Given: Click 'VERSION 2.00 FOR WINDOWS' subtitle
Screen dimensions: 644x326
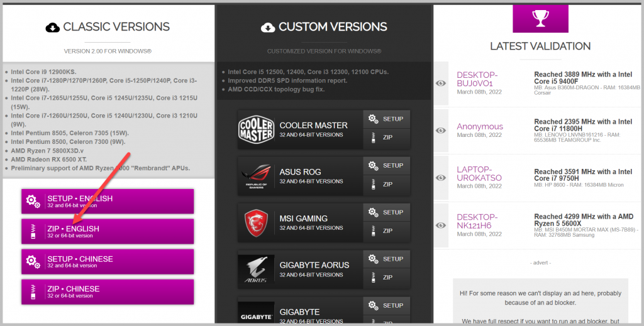Looking at the screenshot, I should (x=108, y=52).
